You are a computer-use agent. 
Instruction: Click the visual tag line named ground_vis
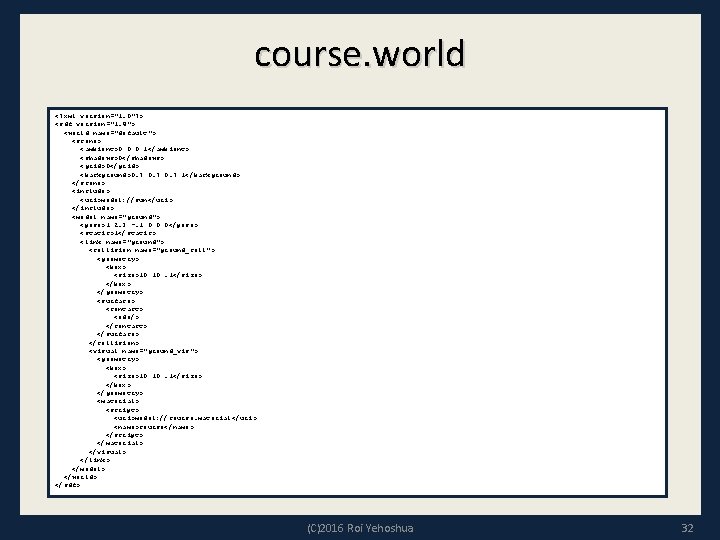tap(143, 351)
